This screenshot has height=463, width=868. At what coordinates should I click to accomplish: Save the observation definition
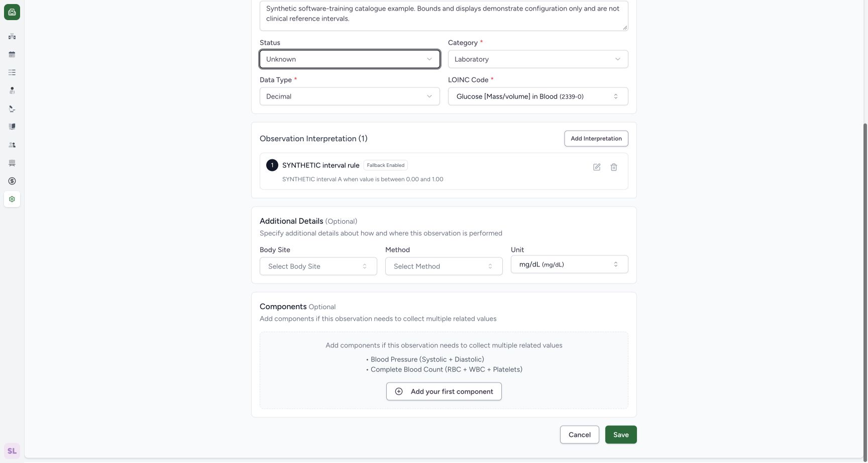[621, 435]
